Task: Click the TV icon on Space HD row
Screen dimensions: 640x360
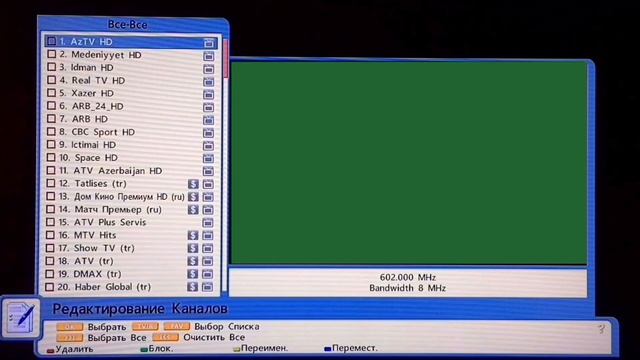Action: (x=209, y=158)
